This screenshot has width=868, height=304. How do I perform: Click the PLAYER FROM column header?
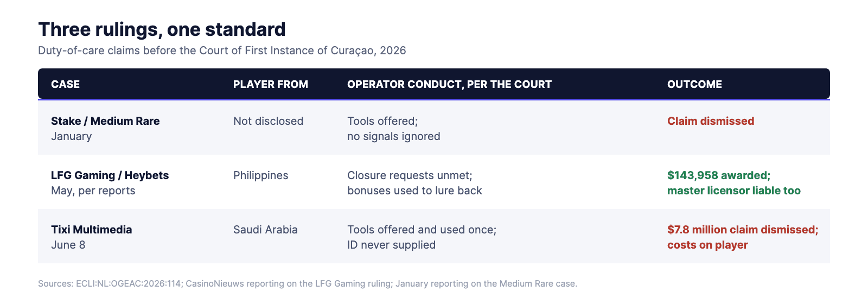[x=271, y=84]
